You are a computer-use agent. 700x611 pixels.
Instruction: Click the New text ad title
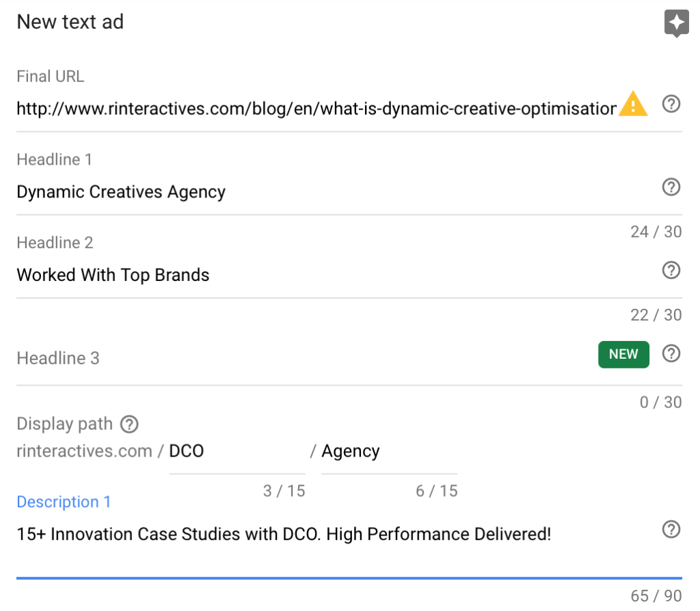pyautogui.click(x=69, y=22)
